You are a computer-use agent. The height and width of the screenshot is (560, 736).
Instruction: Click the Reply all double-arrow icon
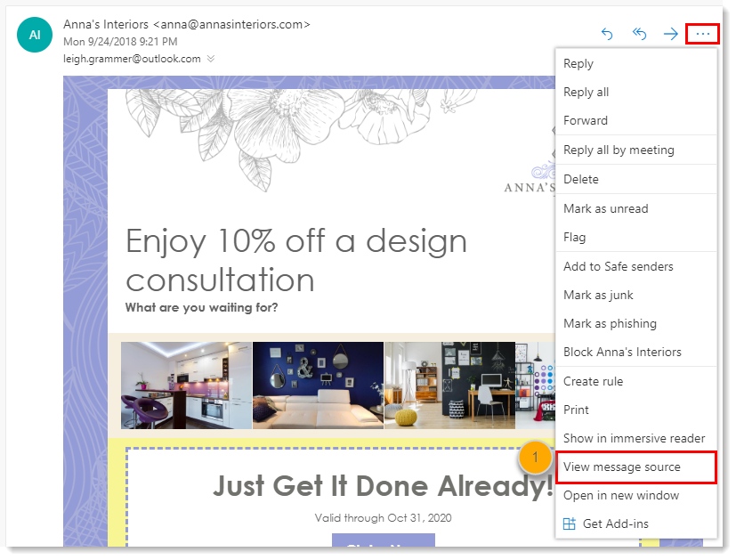[639, 34]
